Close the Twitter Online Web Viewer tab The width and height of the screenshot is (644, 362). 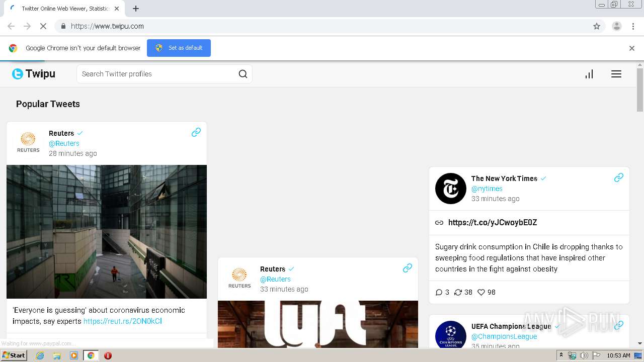117,9
